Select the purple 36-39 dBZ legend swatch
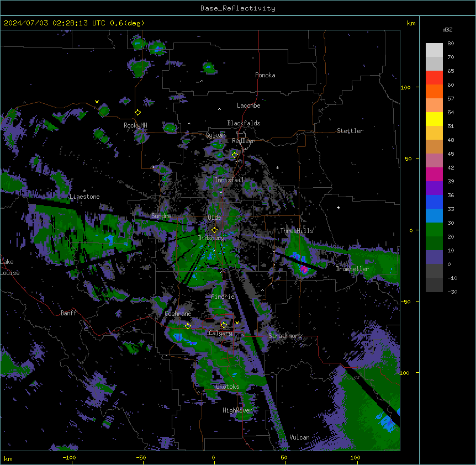Image resolution: width=476 pixels, height=465 pixels. click(x=434, y=188)
